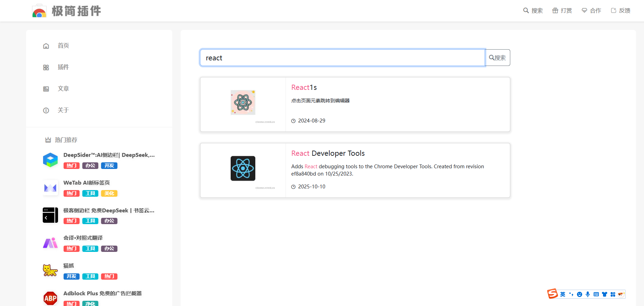Click the 搜索 button beside search box

coord(497,58)
